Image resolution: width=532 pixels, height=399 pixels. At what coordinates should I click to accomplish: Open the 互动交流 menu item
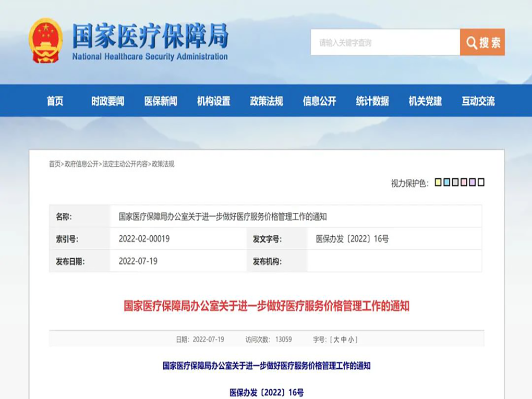click(478, 101)
